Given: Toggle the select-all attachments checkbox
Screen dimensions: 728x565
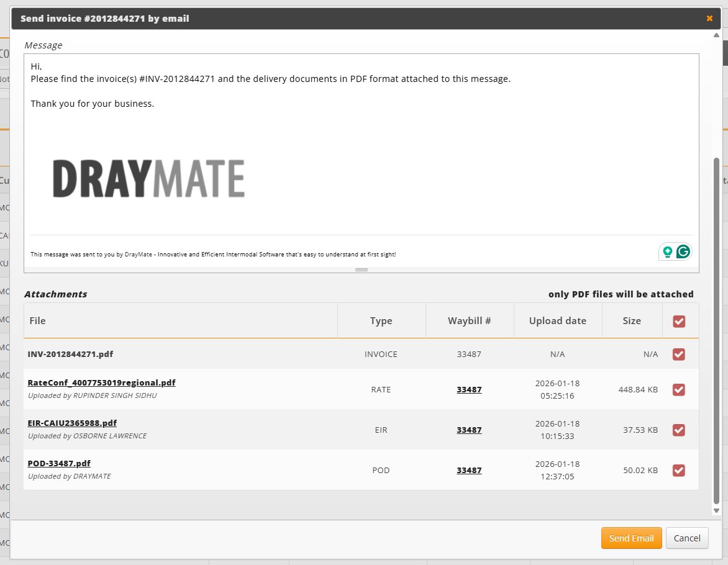Looking at the screenshot, I should 678,321.
